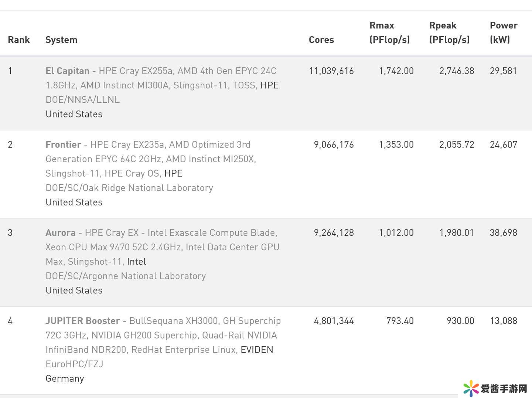The image size is (532, 398).
Task: Click El Capitan's cores value 11,039,616
Action: click(331, 71)
